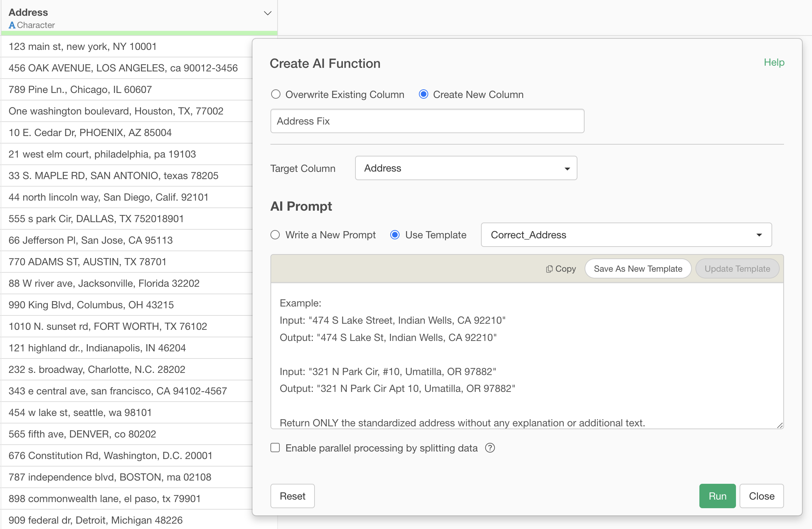Expand the Correct_Address template dropdown

click(x=626, y=235)
